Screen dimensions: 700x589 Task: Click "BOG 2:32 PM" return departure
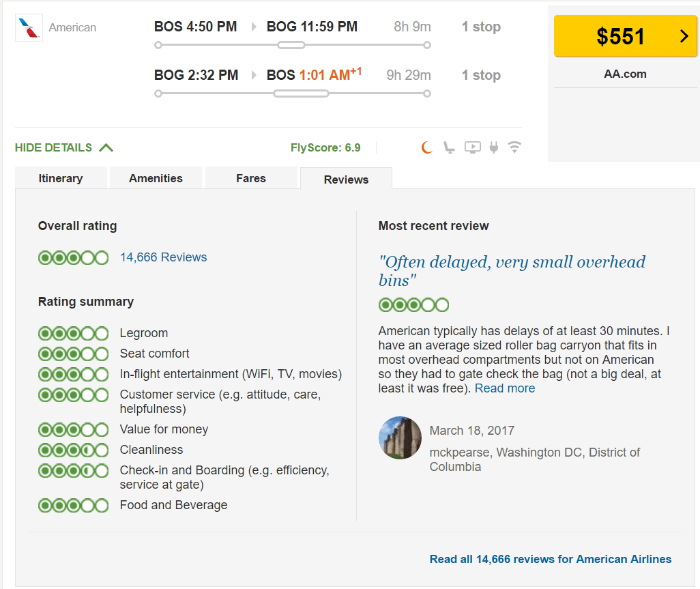(196, 75)
